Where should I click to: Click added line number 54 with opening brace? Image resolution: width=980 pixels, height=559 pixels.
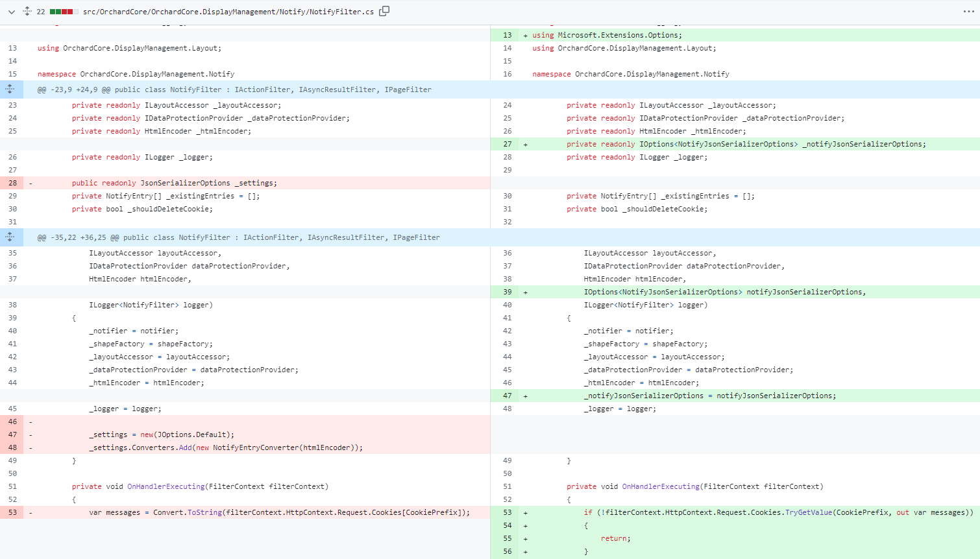[x=507, y=525]
